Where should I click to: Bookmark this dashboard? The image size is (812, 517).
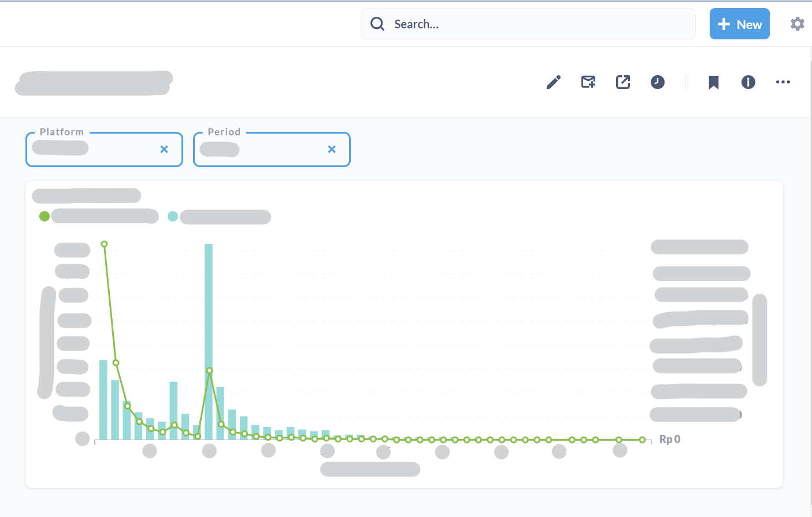coord(714,83)
